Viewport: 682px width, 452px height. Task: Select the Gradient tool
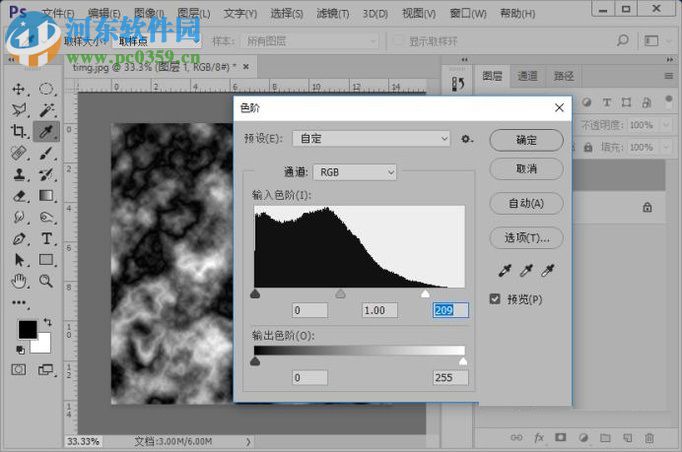pyautogui.click(x=46, y=196)
